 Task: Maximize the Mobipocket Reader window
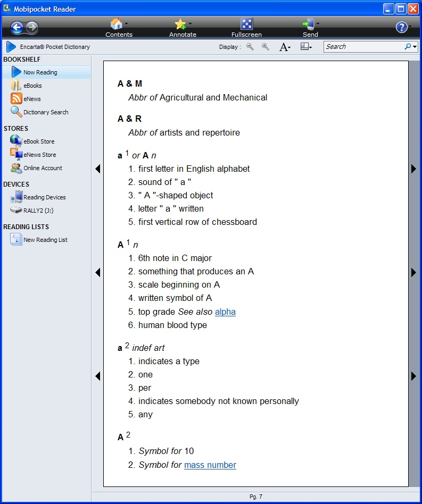tap(401, 9)
